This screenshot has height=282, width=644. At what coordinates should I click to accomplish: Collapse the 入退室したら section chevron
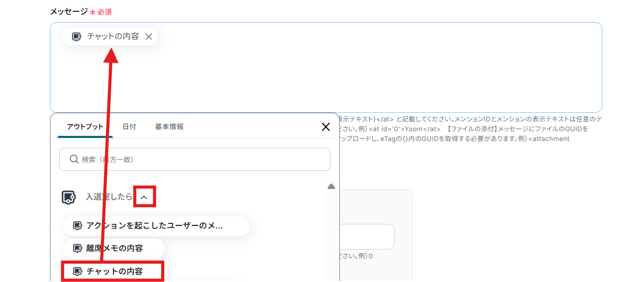tap(145, 197)
